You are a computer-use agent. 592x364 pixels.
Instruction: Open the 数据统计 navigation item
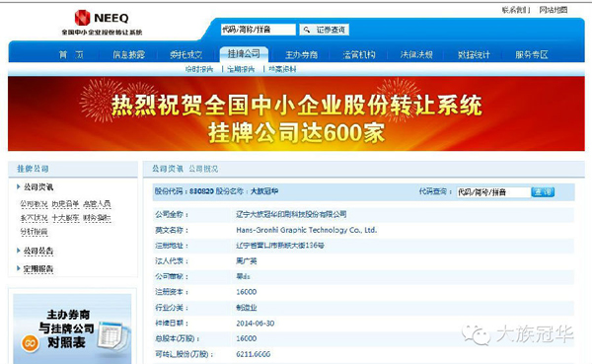[474, 55]
